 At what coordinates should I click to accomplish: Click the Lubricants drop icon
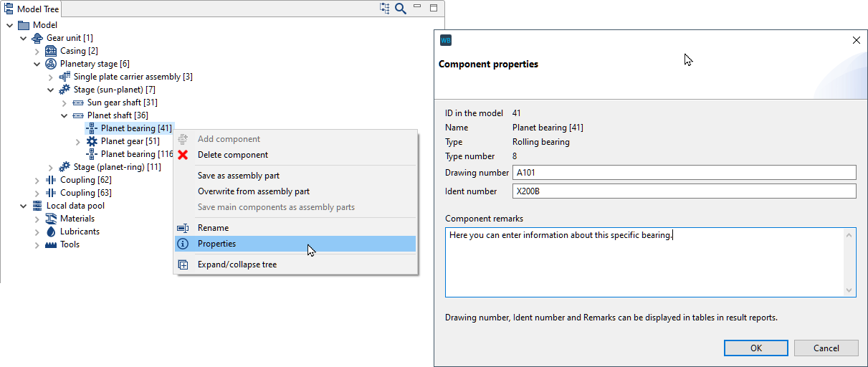point(51,232)
